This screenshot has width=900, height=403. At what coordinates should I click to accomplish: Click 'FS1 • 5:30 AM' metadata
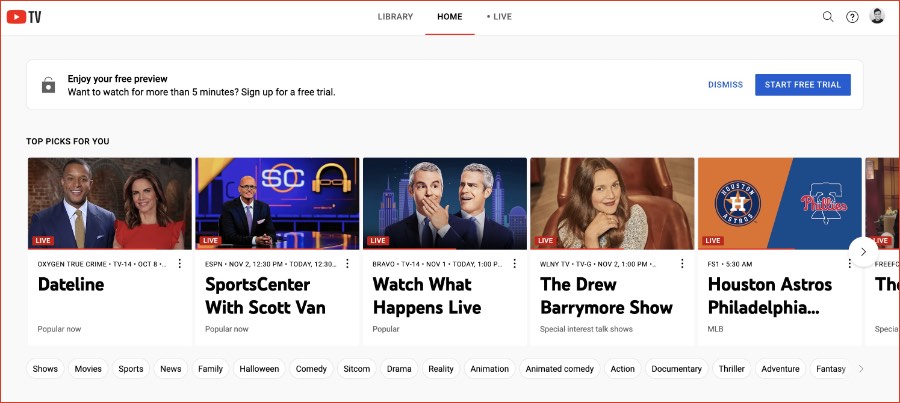click(730, 264)
